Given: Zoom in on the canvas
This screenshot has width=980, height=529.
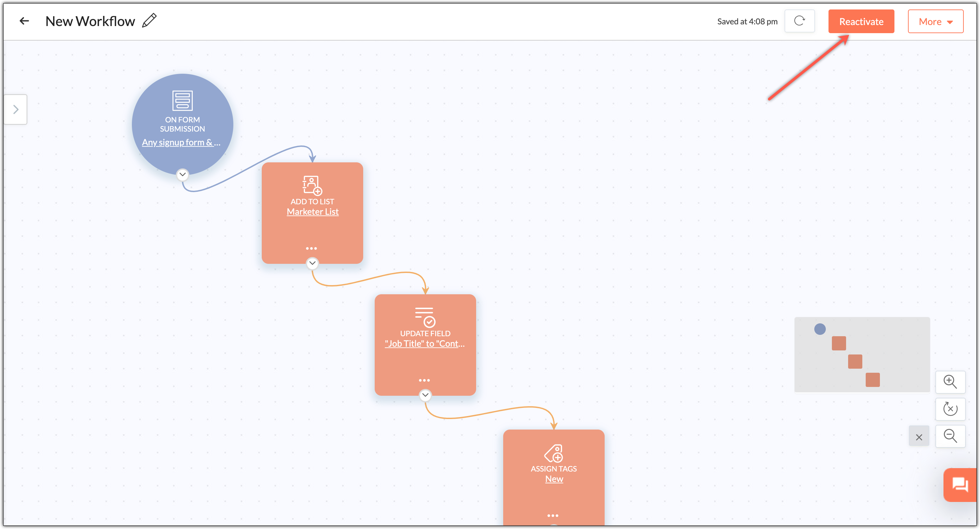Looking at the screenshot, I should [950, 382].
